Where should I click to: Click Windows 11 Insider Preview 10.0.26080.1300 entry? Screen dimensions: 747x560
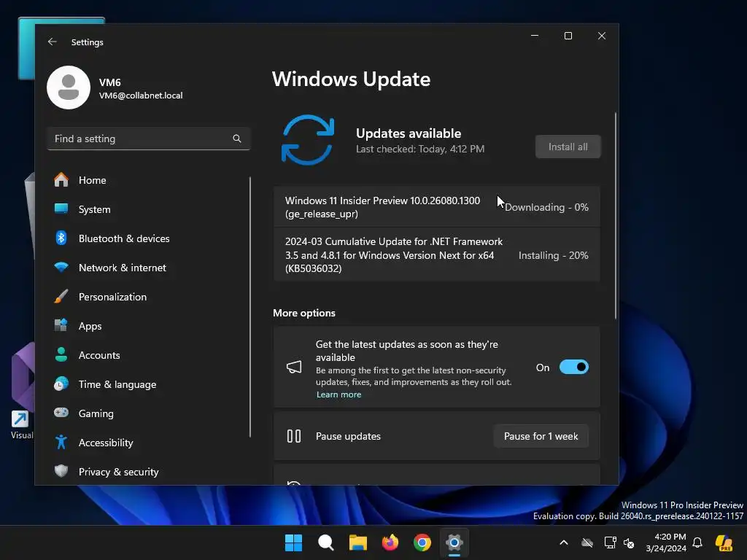pyautogui.click(x=436, y=207)
